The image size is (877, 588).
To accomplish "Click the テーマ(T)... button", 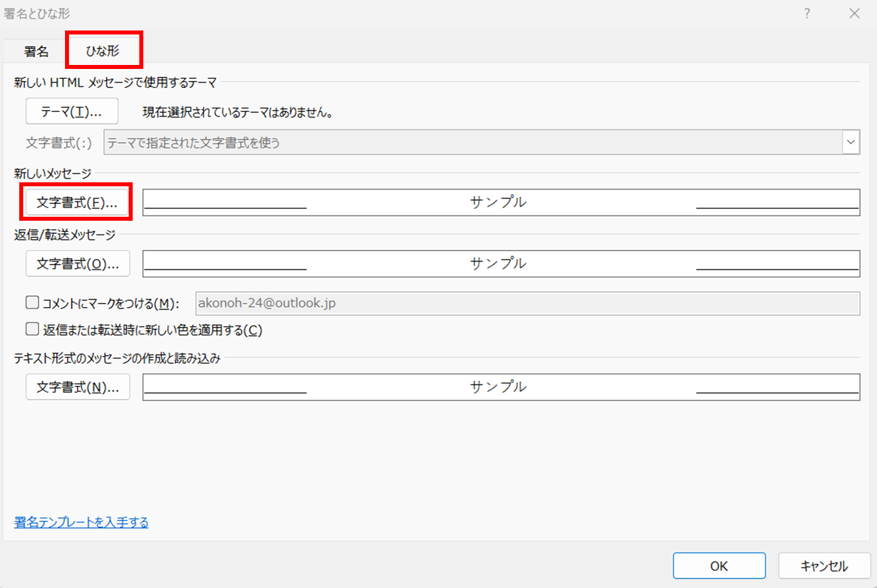I will click(x=72, y=111).
